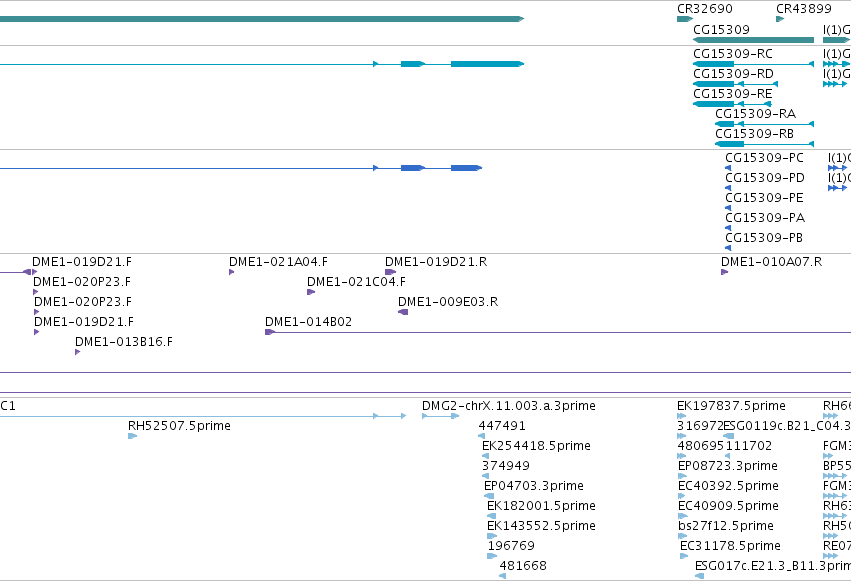The height and width of the screenshot is (581, 851).
Task: Select protein CG15309-PB
Action: 764,238
